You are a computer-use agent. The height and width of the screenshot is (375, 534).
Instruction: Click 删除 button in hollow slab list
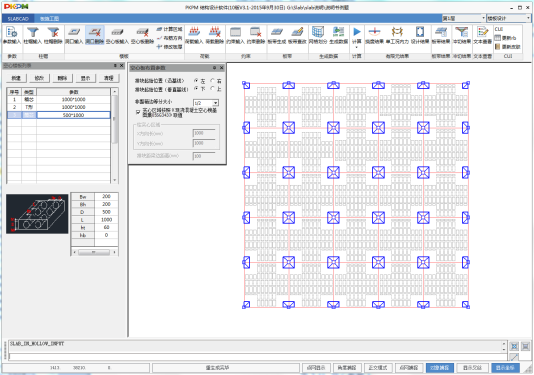(62, 78)
